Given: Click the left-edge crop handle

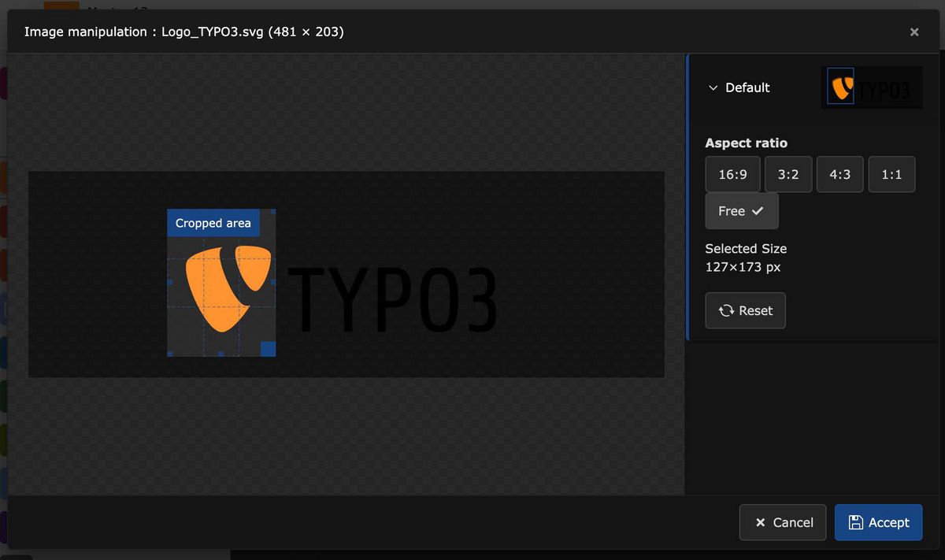Looking at the screenshot, I should [x=169, y=282].
